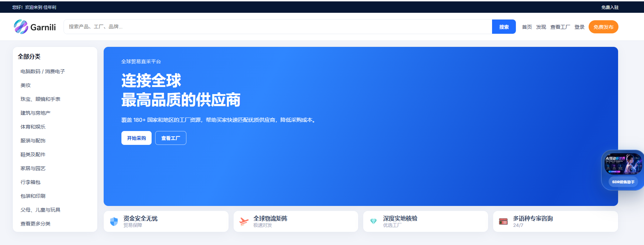The width and height of the screenshot is (644, 245).
Task: Click the Garnili logo
Action: click(35, 27)
